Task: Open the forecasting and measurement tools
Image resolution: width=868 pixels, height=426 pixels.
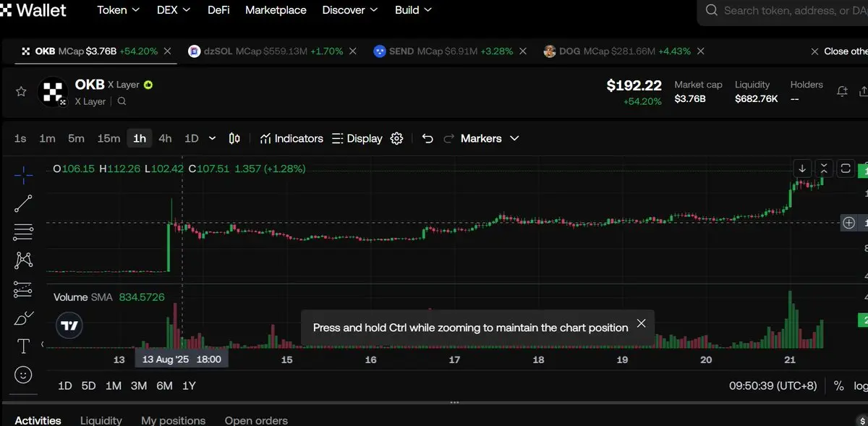Action: [23, 289]
